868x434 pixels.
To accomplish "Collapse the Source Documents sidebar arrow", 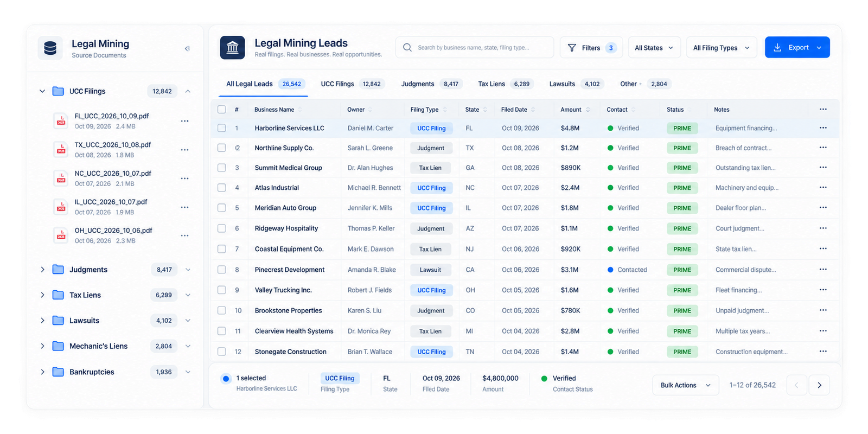I will 187,49.
